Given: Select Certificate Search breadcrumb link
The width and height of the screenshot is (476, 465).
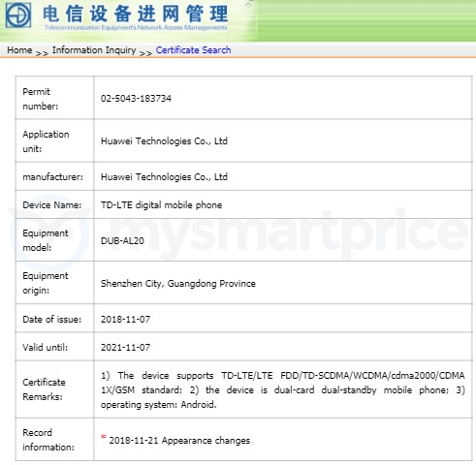Looking at the screenshot, I should pyautogui.click(x=193, y=50).
